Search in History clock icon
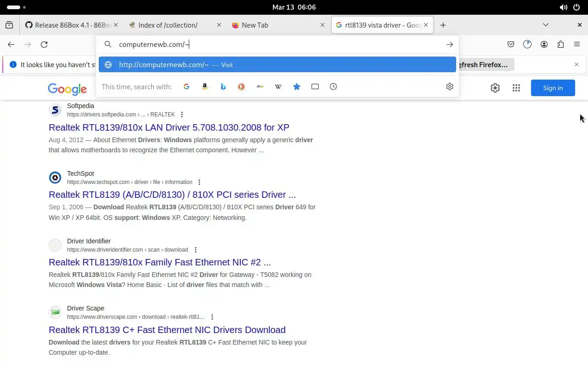The width and height of the screenshot is (588, 368). [334, 86]
